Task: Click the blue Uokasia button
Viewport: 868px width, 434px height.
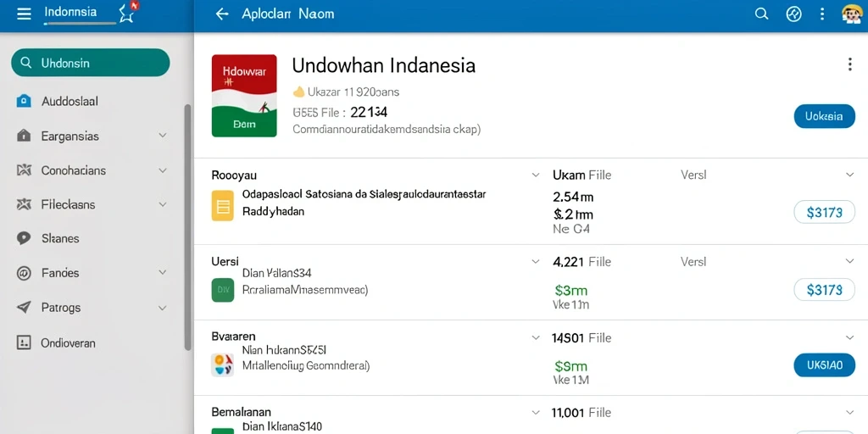Action: 824,116
